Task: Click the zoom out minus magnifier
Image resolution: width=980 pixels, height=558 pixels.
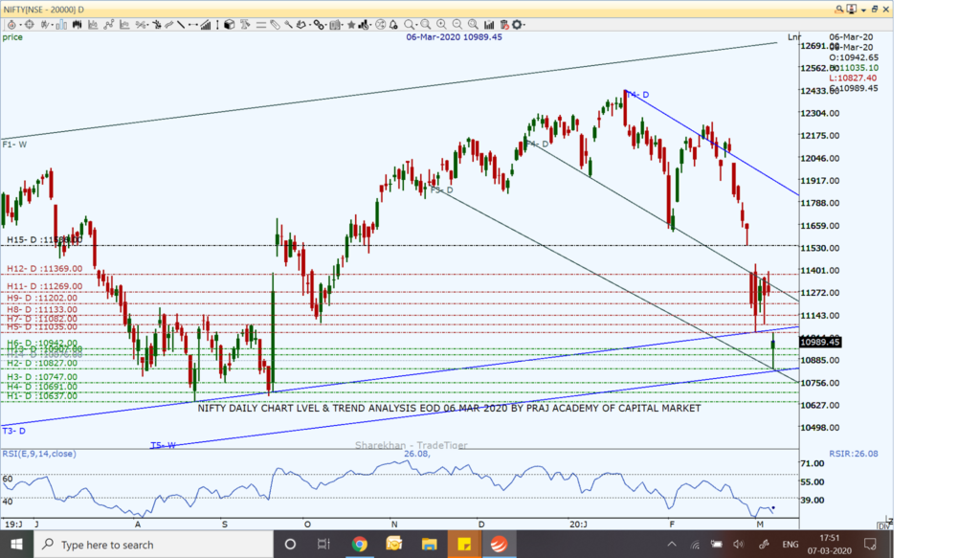Action: point(457,25)
